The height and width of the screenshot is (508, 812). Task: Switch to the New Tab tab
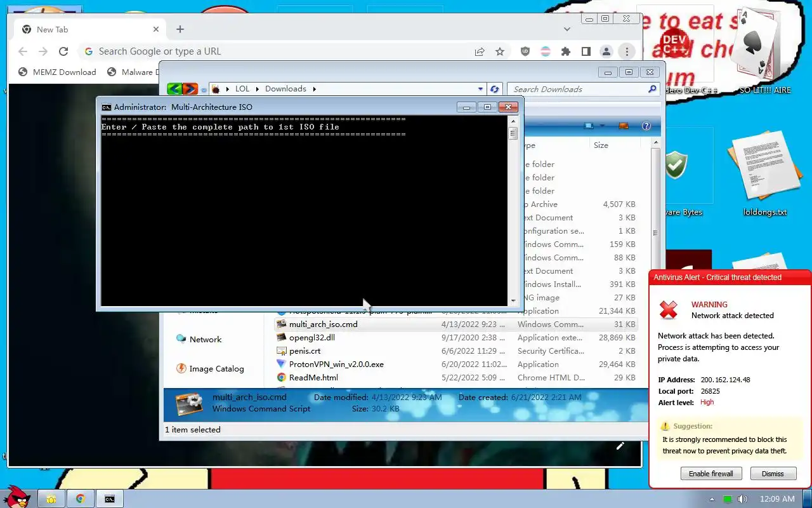coord(89,29)
